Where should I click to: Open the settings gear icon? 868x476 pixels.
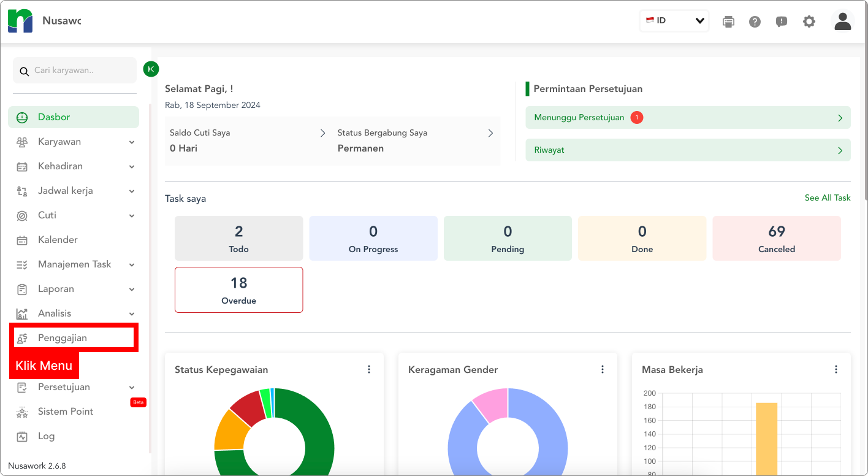[x=809, y=22]
